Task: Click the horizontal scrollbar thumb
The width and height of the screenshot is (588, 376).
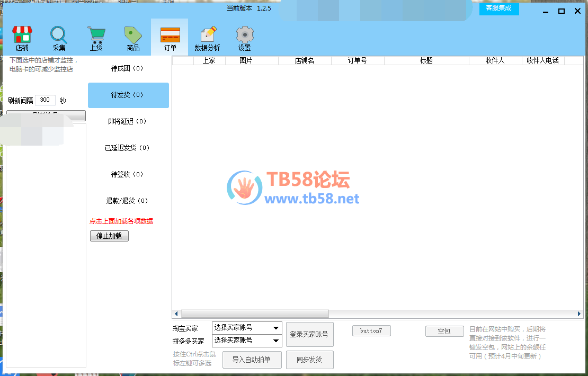Action: point(255,314)
